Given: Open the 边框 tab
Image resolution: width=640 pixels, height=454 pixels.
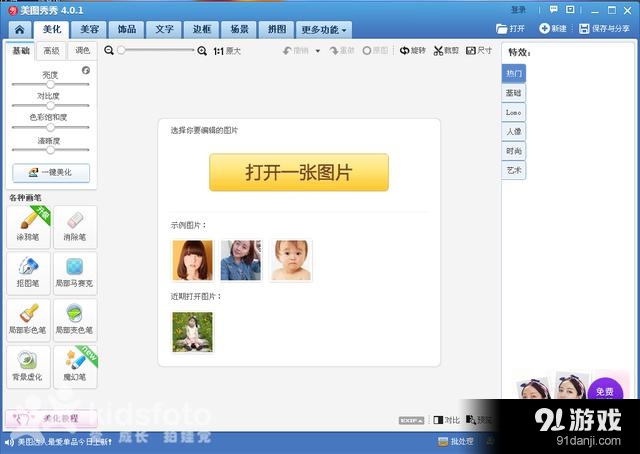Looking at the screenshot, I should click(x=202, y=29).
